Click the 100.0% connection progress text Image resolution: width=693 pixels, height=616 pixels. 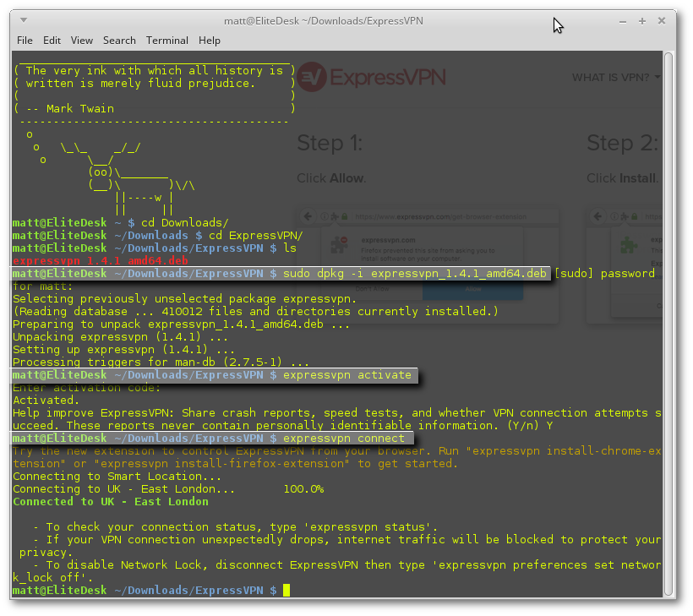click(303, 489)
